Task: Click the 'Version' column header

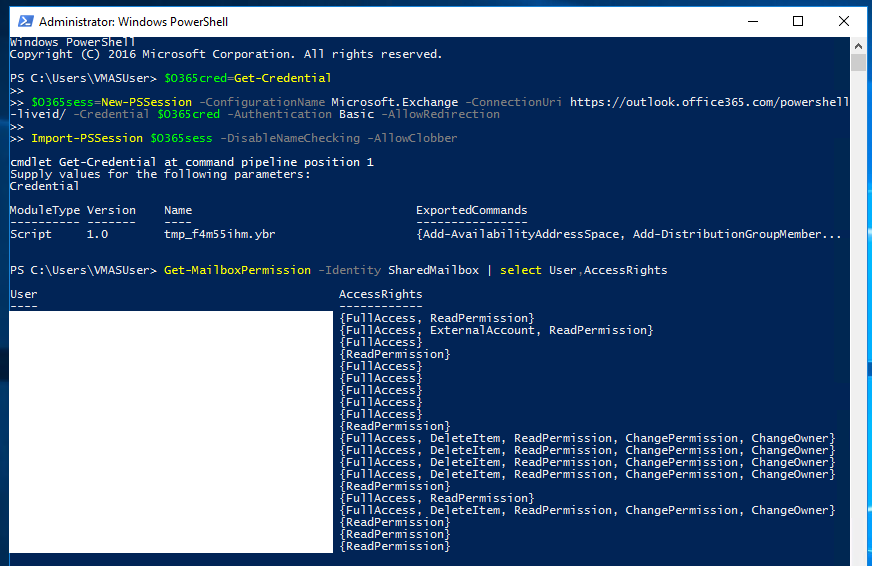Action: click(111, 210)
